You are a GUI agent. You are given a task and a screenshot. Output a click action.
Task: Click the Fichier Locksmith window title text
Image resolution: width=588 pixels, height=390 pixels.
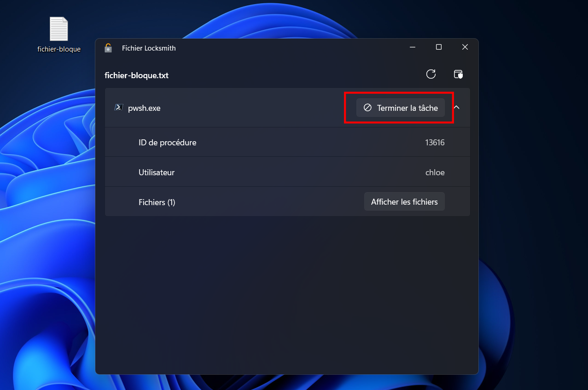coord(149,48)
